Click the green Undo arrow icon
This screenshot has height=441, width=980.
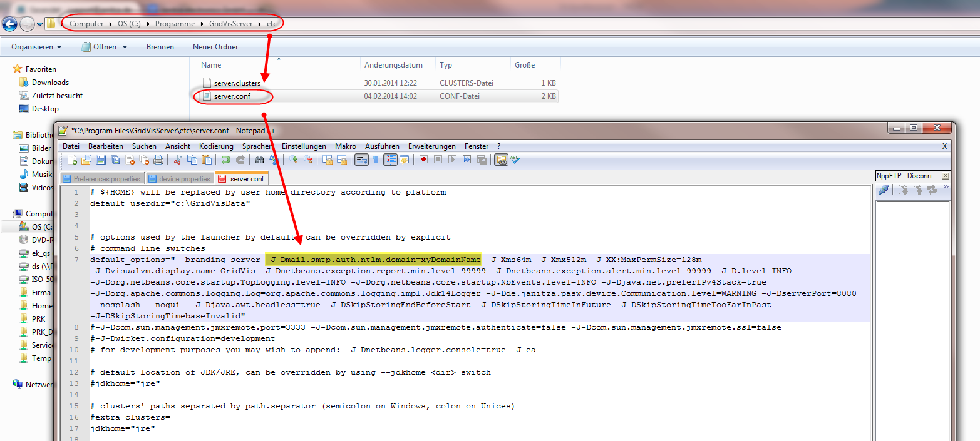[x=225, y=160]
